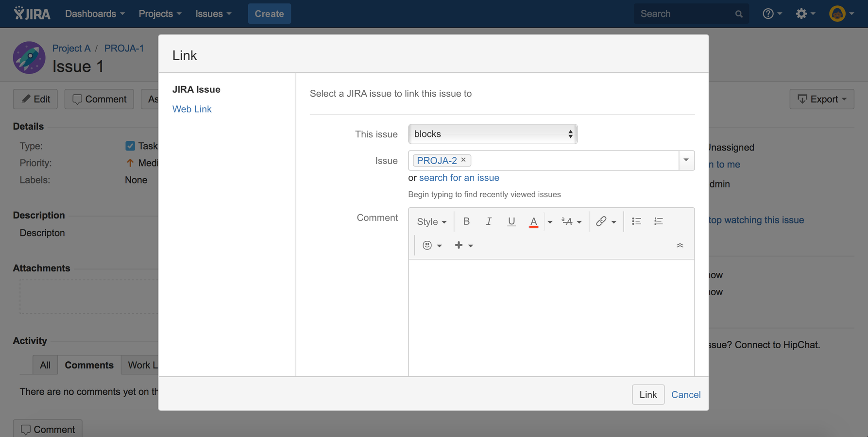This screenshot has width=868, height=437.
Task: Open the administration gear menu
Action: coord(805,14)
